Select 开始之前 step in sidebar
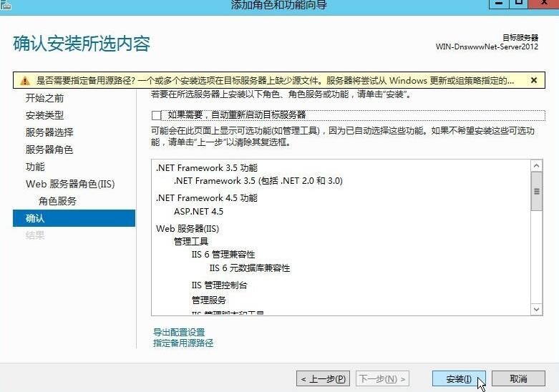This screenshot has width=559, height=392. pos(44,98)
